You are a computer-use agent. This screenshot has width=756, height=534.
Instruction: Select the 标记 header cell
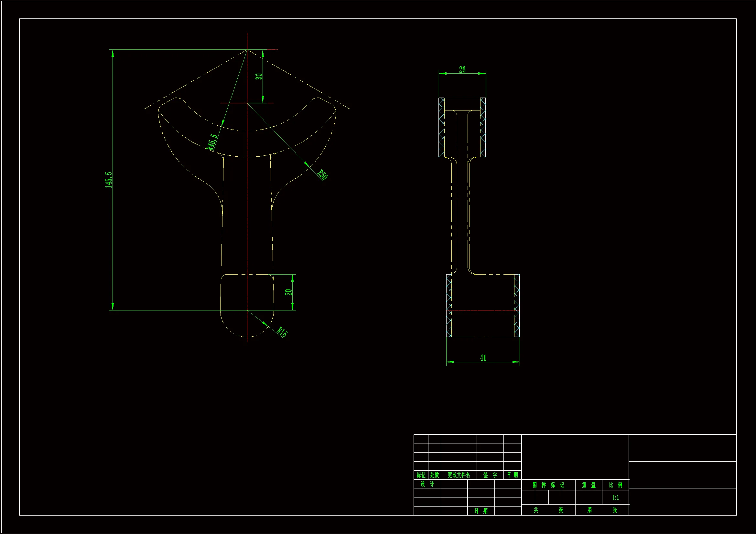(421, 475)
